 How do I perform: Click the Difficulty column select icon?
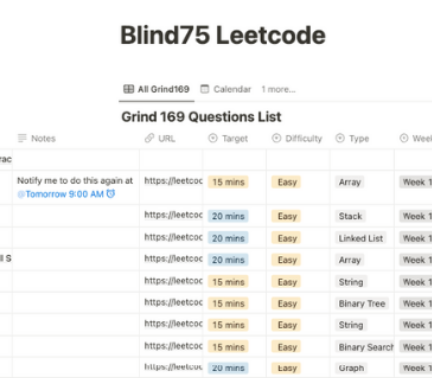[276, 138]
